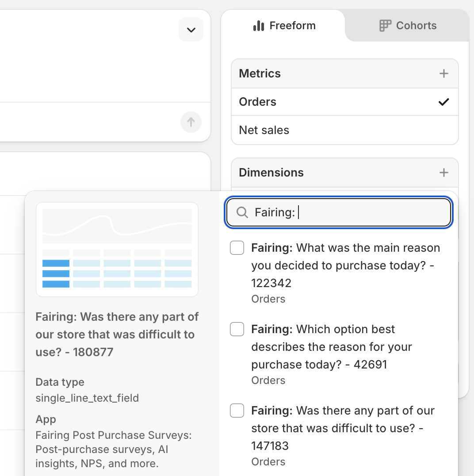Check 'difficult to use' 147183 checkbox
Screen dimensions: 474x476
pos(237,411)
